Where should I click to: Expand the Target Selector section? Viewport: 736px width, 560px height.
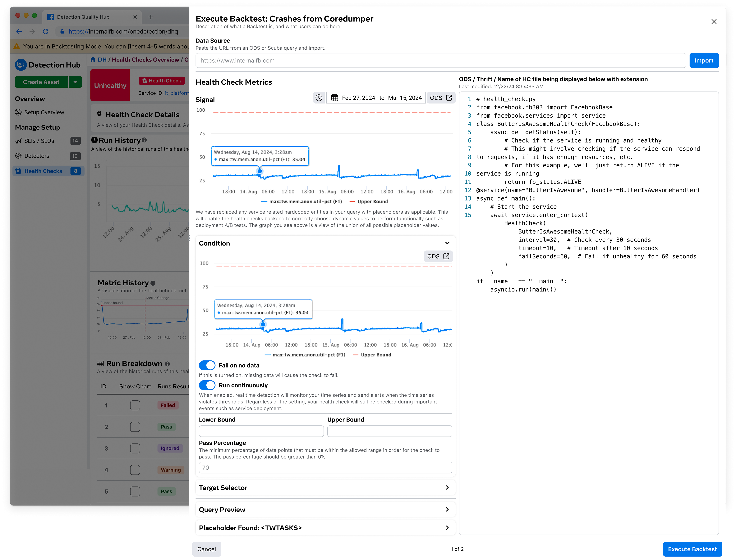(325, 488)
